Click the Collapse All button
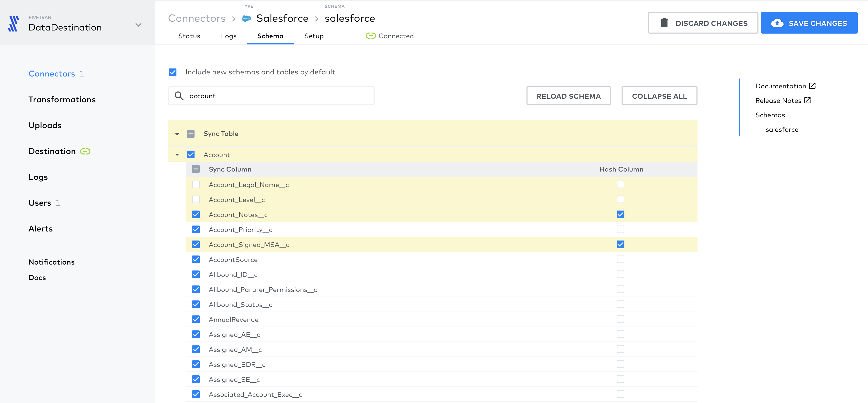868x403 pixels. click(x=659, y=96)
